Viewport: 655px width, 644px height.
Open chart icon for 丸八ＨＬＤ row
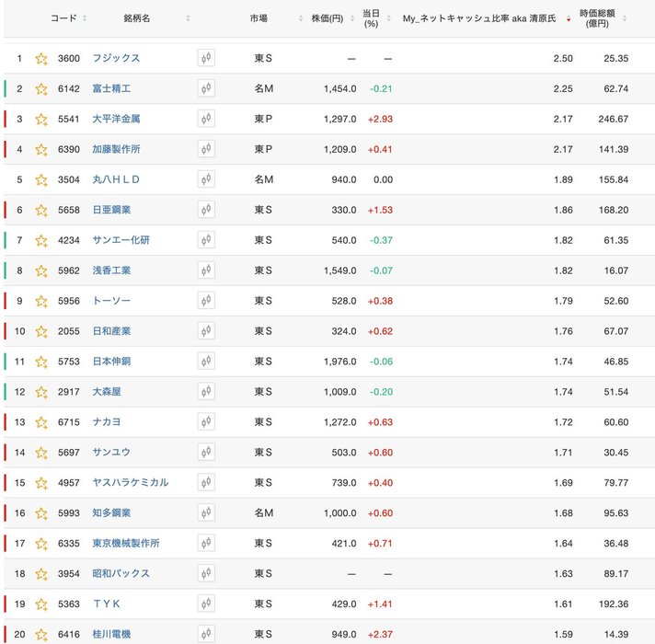(x=206, y=179)
